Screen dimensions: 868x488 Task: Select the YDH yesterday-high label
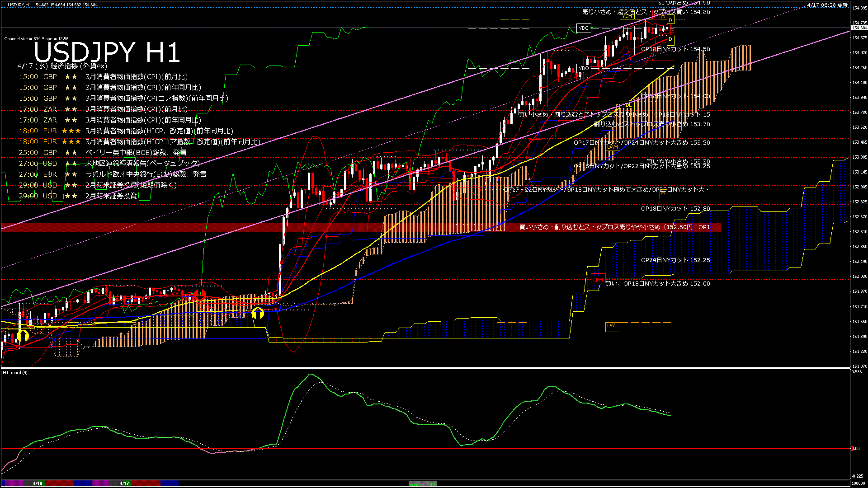(627, 16)
